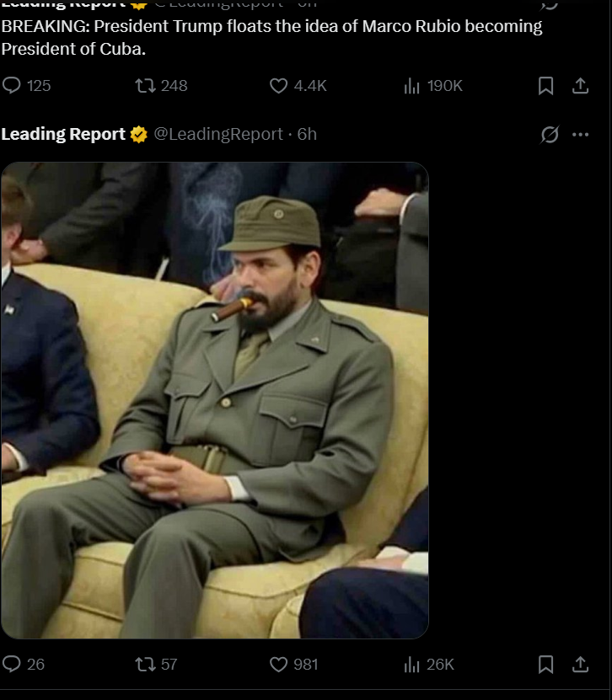Repost the tweet with 248 reposts
This screenshot has width=612, height=700.
pyautogui.click(x=146, y=85)
